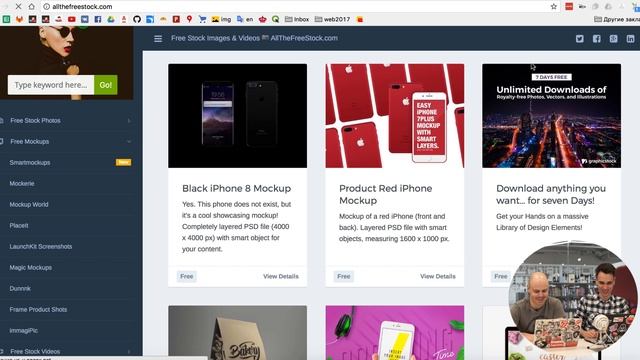640x360 pixels.
Task: Click Free tag on Black iPhone 8 card
Action: coord(187,276)
